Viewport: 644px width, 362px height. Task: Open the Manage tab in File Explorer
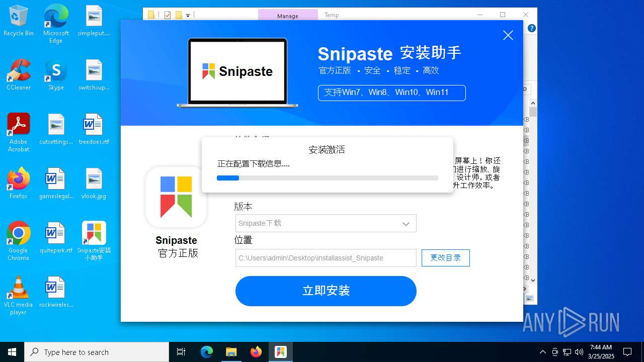click(288, 16)
